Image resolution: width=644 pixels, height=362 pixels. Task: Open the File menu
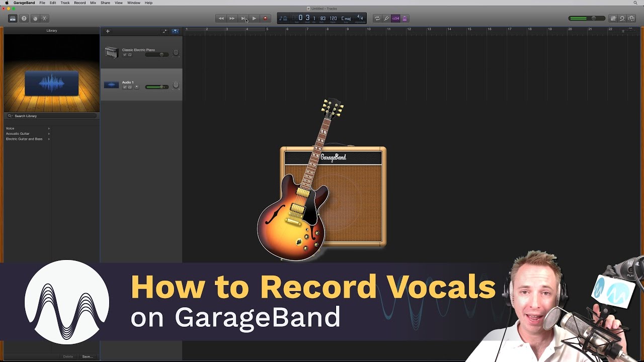[42, 3]
